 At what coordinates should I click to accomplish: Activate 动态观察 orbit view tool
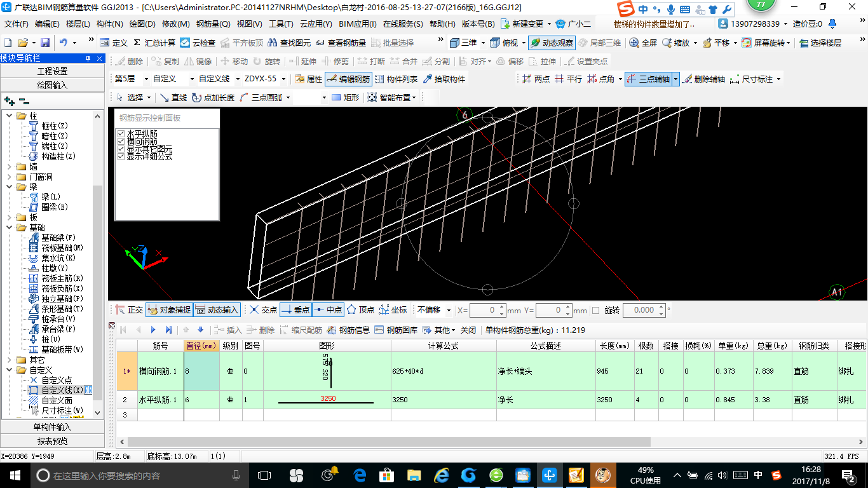click(x=552, y=43)
